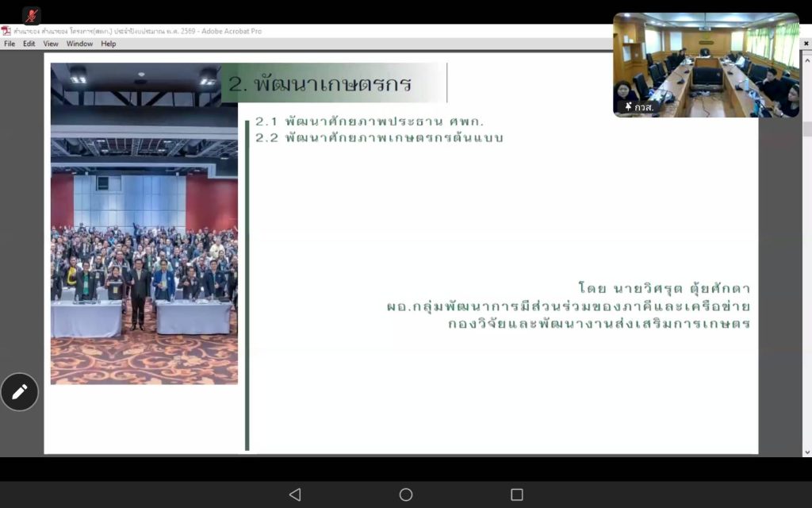Open the pencil annotation tool
The width and height of the screenshot is (812, 508).
click(x=20, y=391)
